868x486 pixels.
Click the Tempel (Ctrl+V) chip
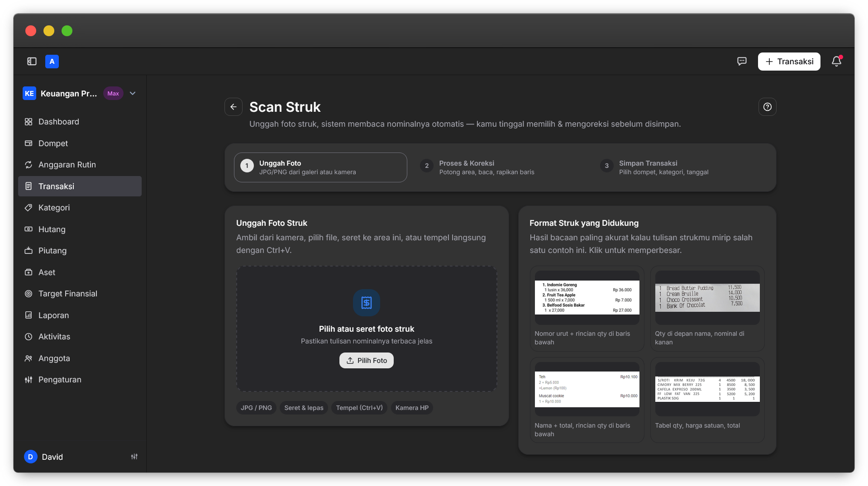359,408
